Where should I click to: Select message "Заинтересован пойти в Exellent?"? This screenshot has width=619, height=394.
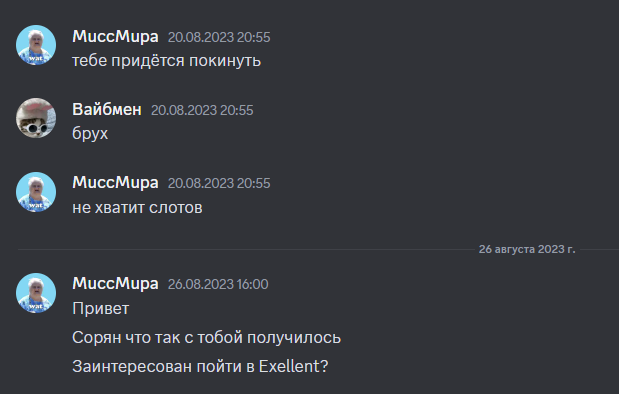click(x=200, y=367)
